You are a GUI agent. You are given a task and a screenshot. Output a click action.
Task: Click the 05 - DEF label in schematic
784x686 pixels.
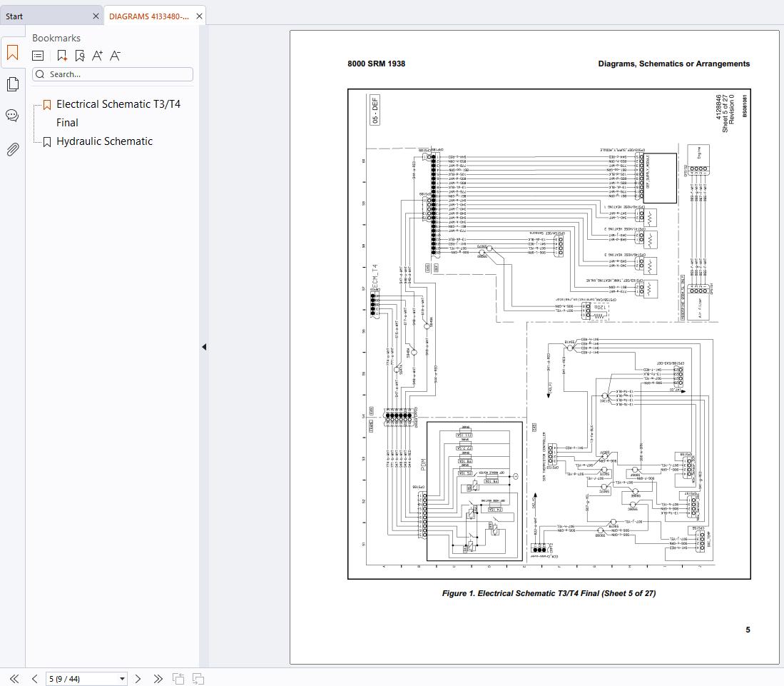(x=375, y=110)
